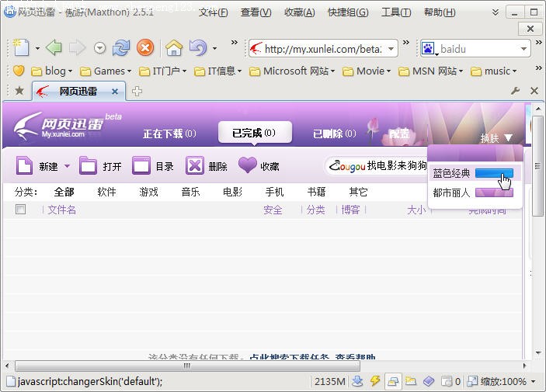Click the green Back navigation arrow
546x392 pixels.
coord(54,48)
